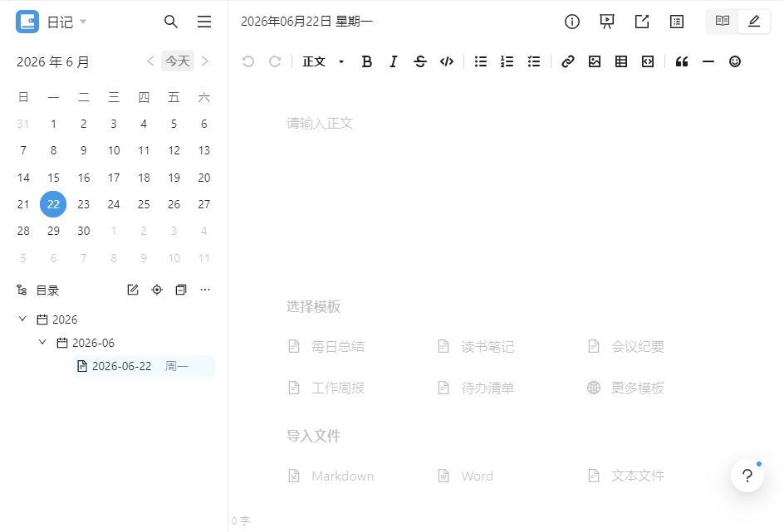Screen dimensions: 784x532
Task: Click the redo icon
Action: click(x=275, y=61)
